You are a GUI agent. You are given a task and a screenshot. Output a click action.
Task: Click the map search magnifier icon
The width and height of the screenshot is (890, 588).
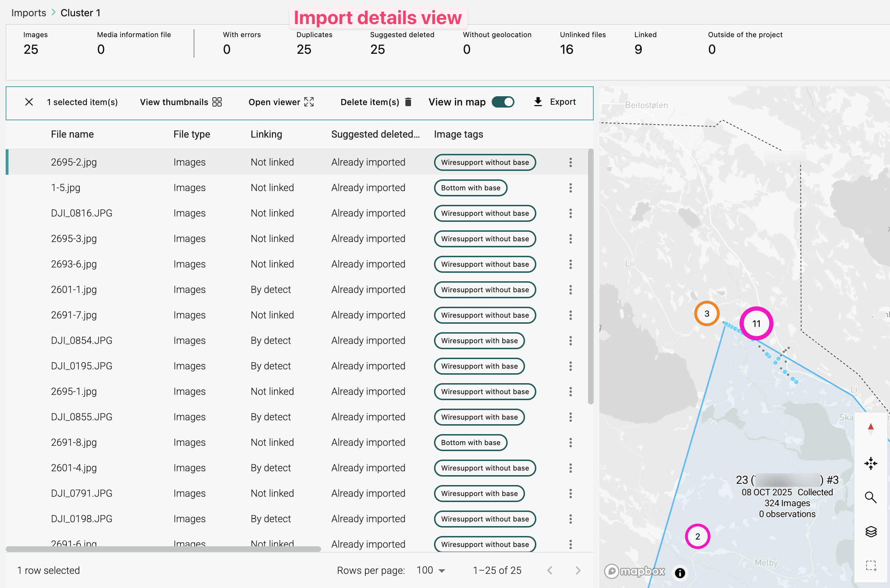click(x=871, y=497)
